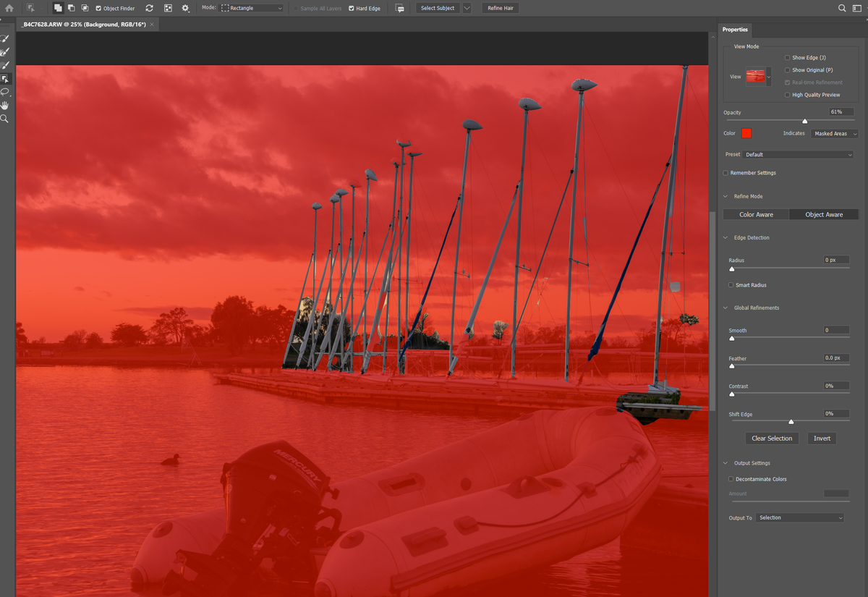Screen dimensions: 868x597
Task: Click the Feather value input field
Action: [x=836, y=358]
